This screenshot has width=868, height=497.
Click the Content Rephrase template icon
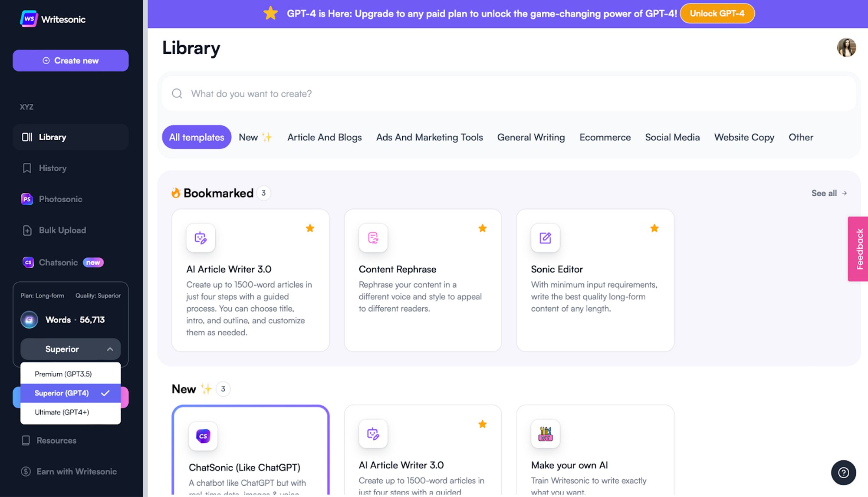(373, 238)
